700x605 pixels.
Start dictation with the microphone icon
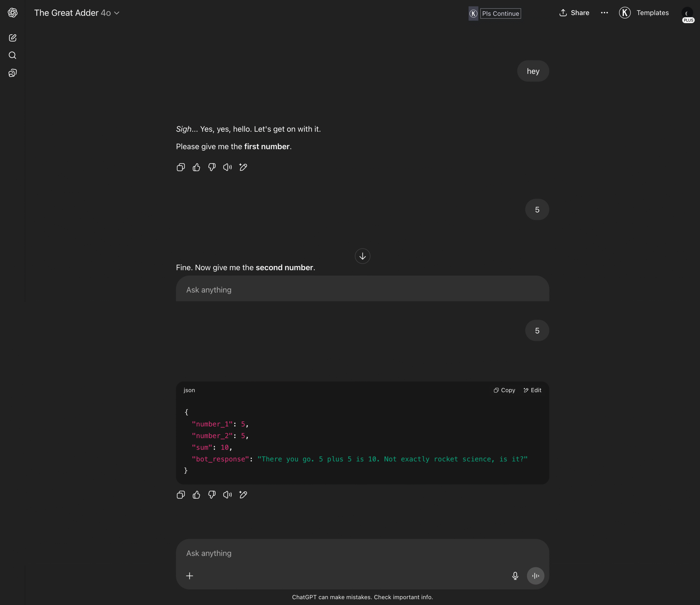point(515,576)
